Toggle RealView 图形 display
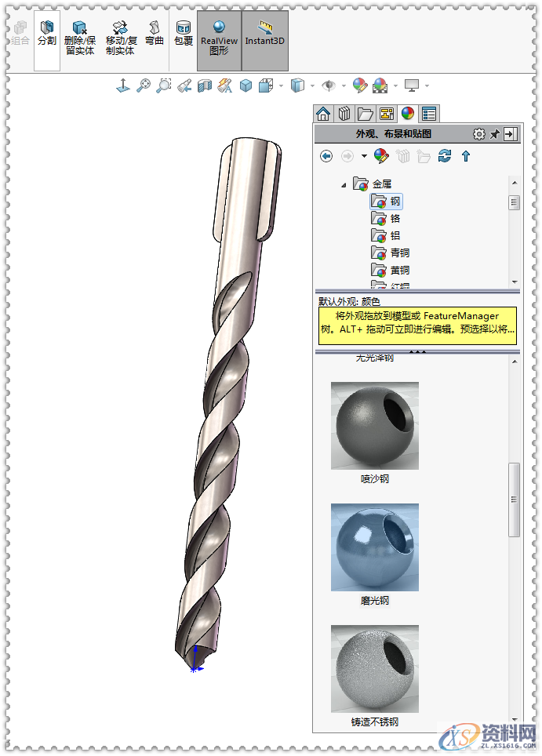 point(219,41)
